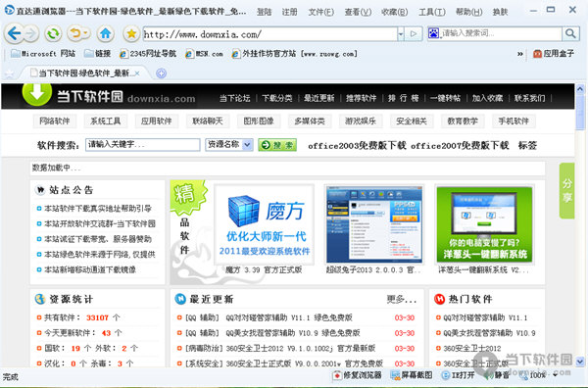Click 更多... in 最近更新 section
This screenshot has height=388, width=588.
pyautogui.click(x=402, y=299)
